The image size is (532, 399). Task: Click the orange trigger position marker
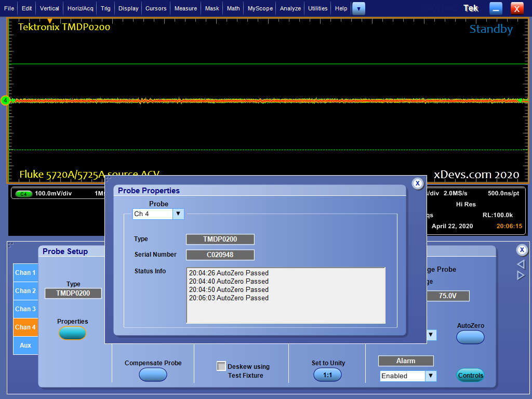point(50,21)
